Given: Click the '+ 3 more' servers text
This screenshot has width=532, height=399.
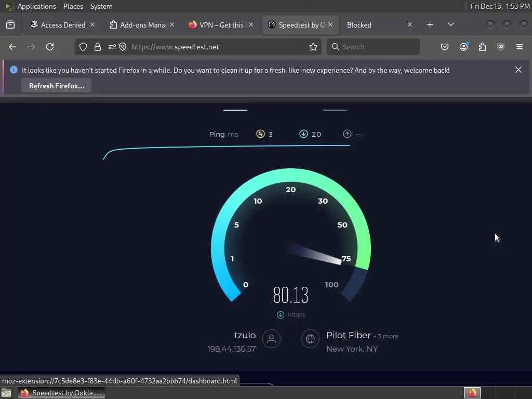Looking at the screenshot, I should tap(386, 336).
